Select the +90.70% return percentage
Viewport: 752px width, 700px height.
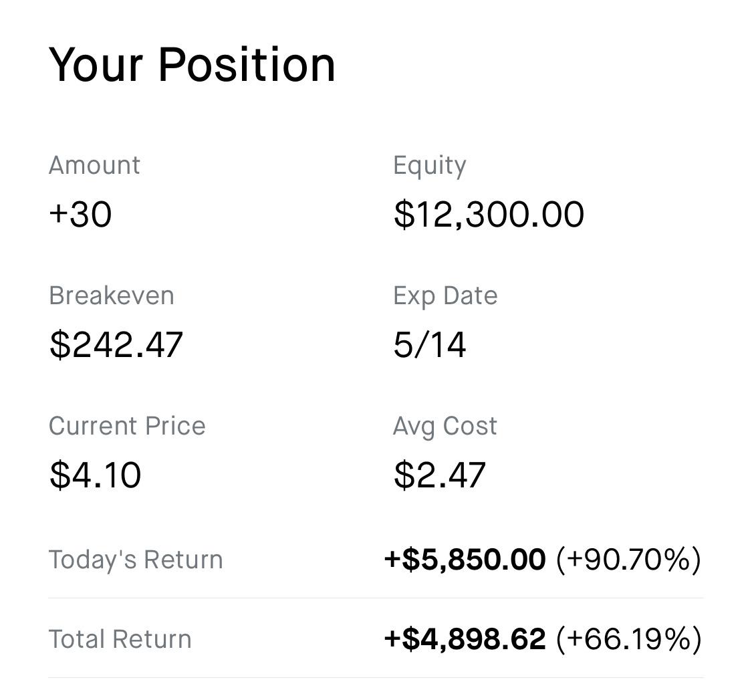[x=628, y=560]
